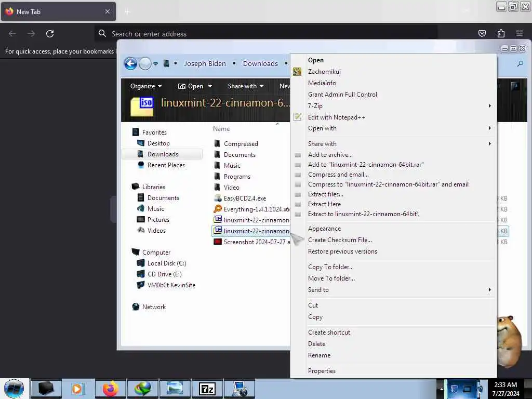The height and width of the screenshot is (399, 532).
Task: Choose Zachomikuj from the context menu
Action: [394, 72]
